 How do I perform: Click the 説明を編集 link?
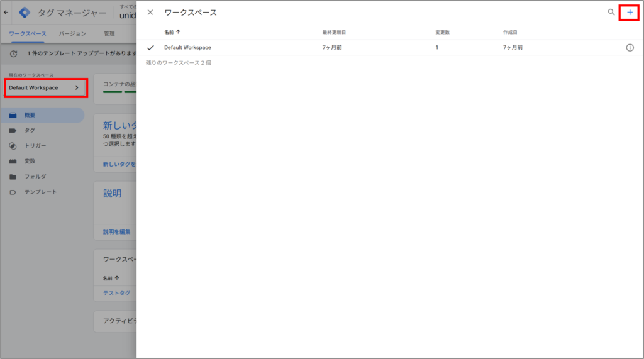point(116,231)
